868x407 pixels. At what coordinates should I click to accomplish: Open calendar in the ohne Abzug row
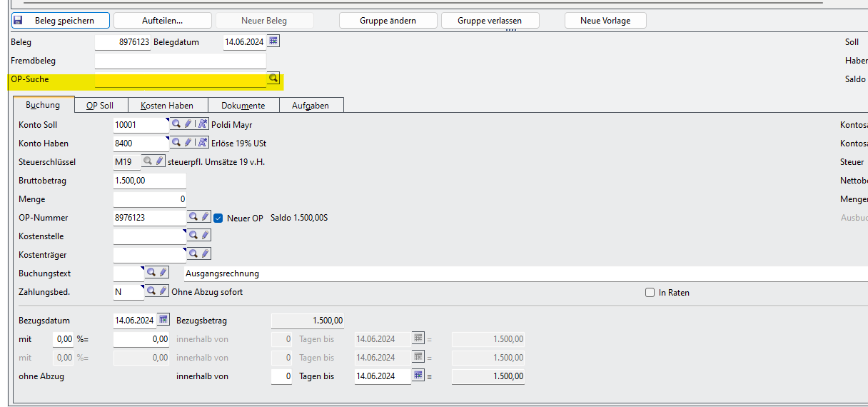pos(418,375)
